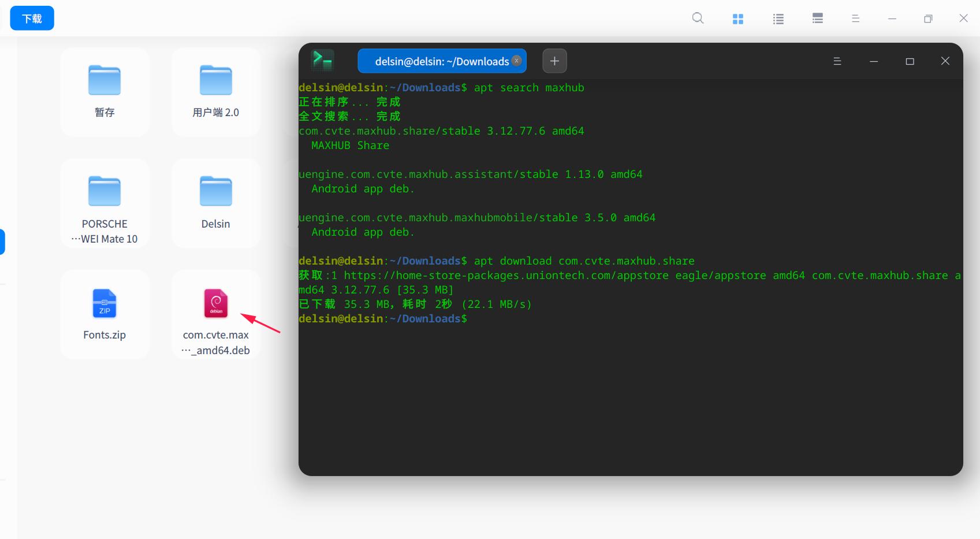Click the '全文搜索... 完成' line
Screen dimensions: 980x539
[x=349, y=117]
